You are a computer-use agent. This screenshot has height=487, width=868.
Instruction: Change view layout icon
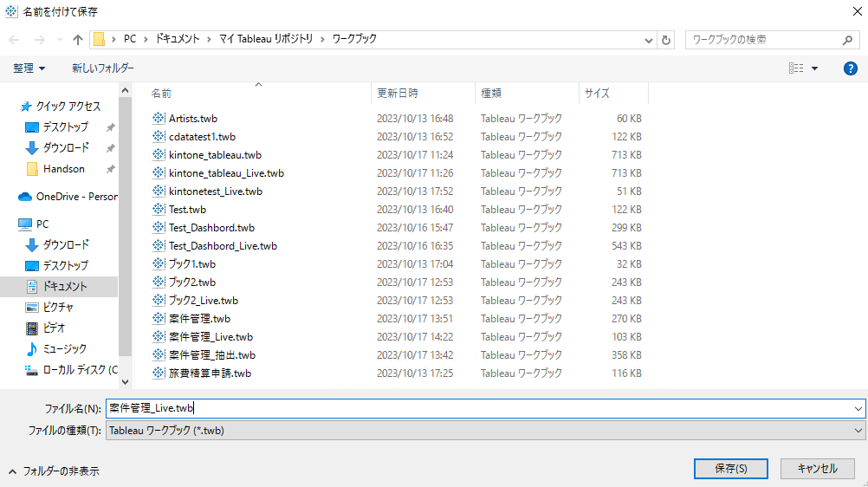[x=796, y=68]
